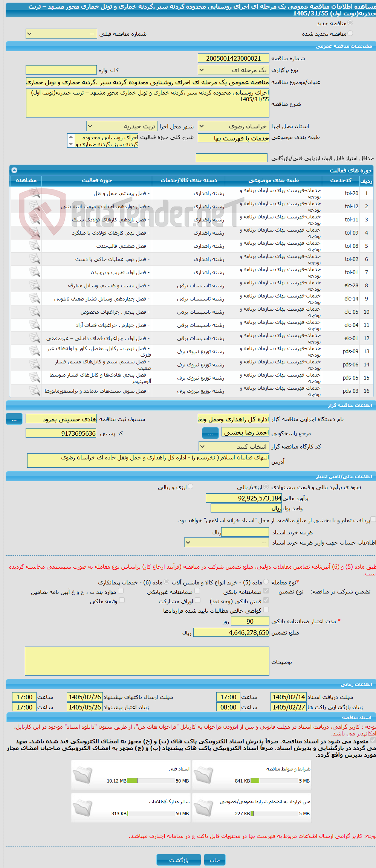
Task: Open the شرایط و ضوابط مناقصه folder icon
Action: point(203,775)
